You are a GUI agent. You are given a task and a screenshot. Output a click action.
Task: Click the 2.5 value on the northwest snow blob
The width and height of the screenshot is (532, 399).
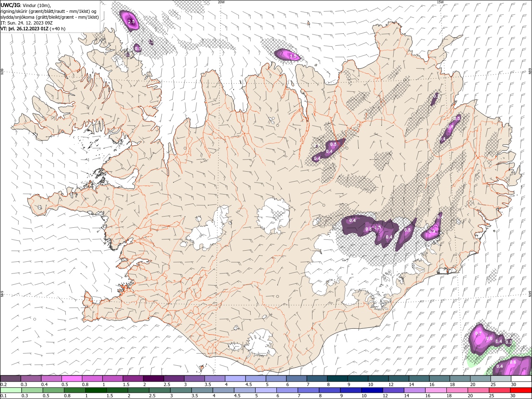(x=131, y=22)
